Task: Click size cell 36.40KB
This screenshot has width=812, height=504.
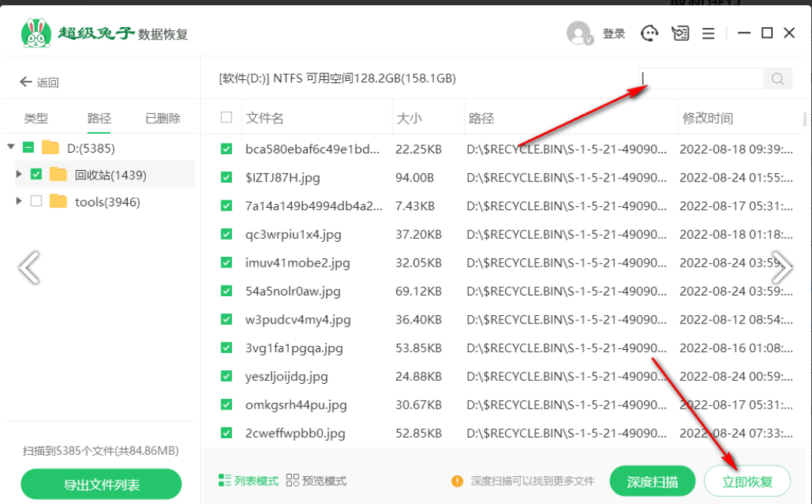Action: 418,320
